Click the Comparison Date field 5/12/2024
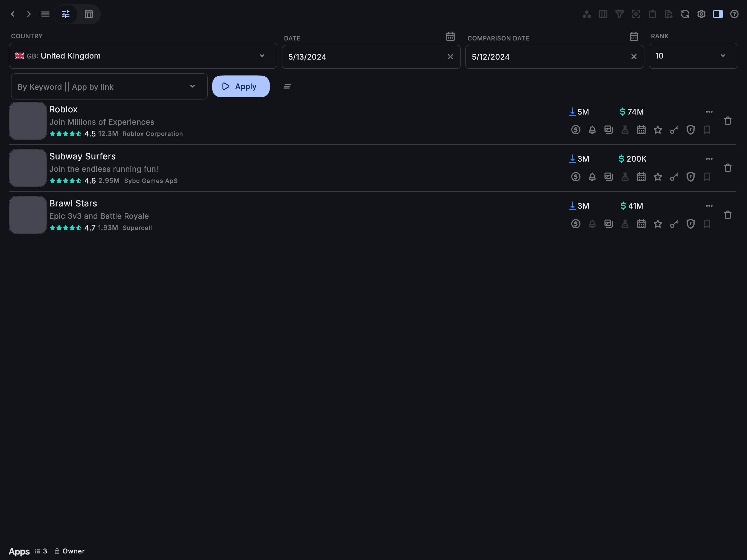Screen dimensions: 747x560 click(555, 57)
